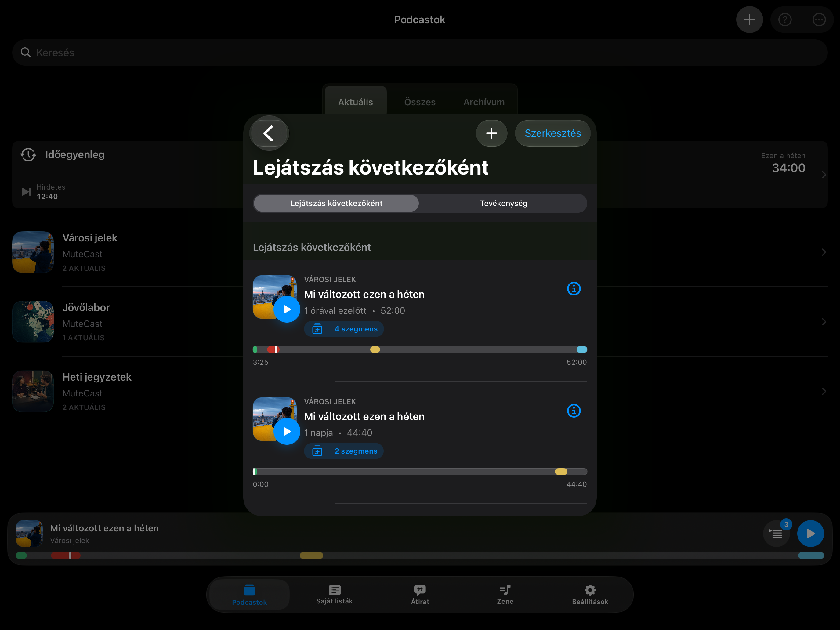
Task: Expand the Időegyenleg card chevron
Action: tap(824, 175)
